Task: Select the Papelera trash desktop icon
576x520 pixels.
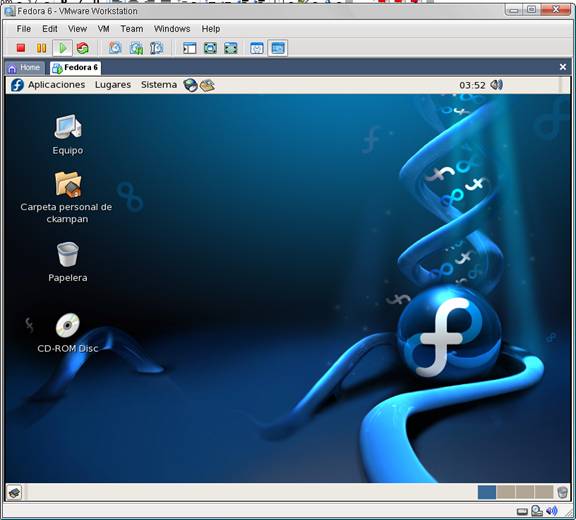Action: pos(68,262)
